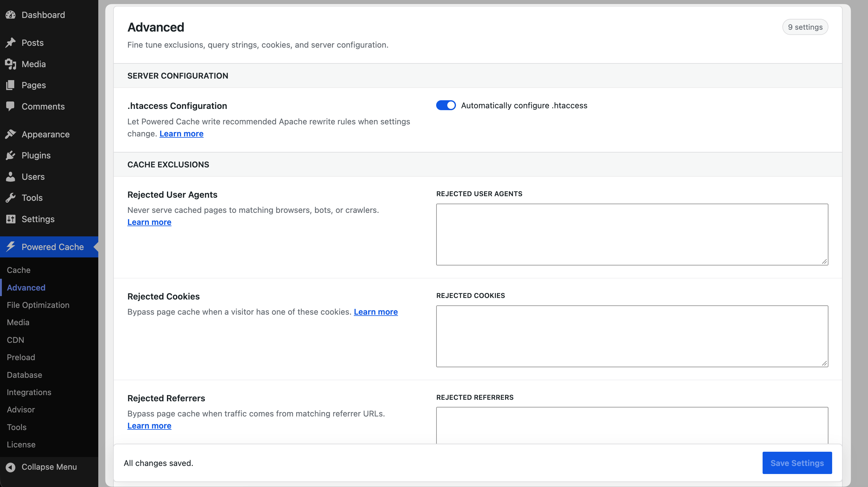
Task: Click the Powered Cache lightning bolt icon
Action: [11, 247]
